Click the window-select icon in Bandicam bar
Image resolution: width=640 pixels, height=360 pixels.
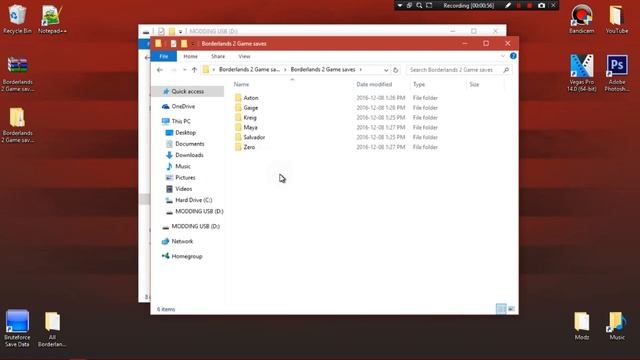coord(409,5)
